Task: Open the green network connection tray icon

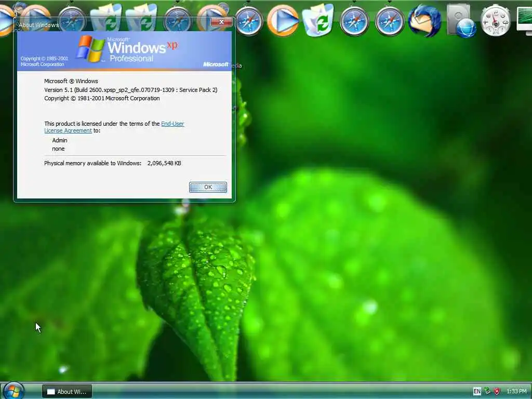Action: 487,392
